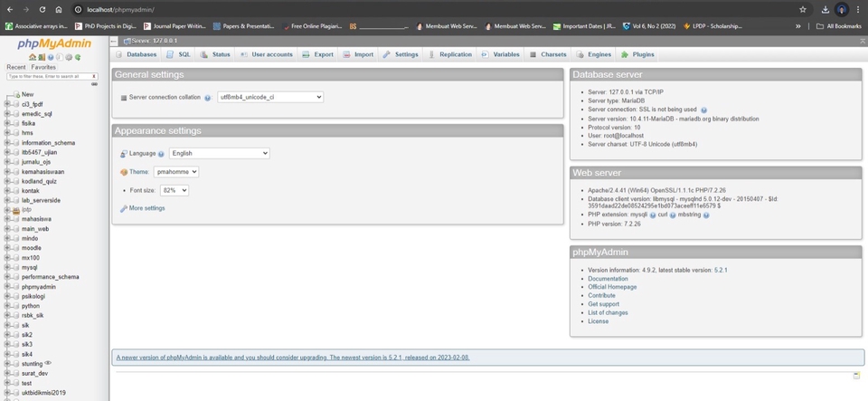868x401 pixels.
Task: Expand the mysql database node
Action: pyautogui.click(x=7, y=268)
